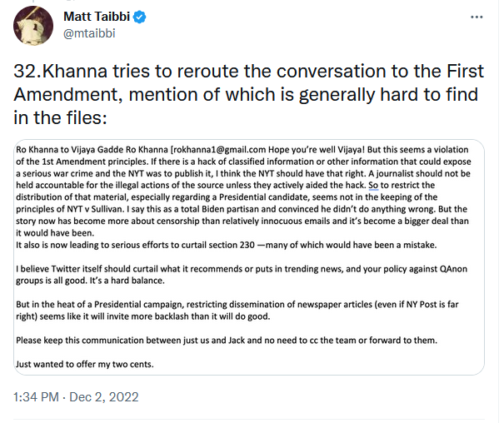Click the "Please keep this communication" sentence
504x423 pixels.
(227, 340)
